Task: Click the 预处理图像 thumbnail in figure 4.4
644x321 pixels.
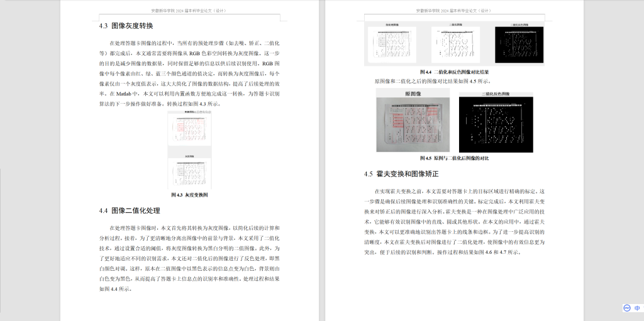Action: pyautogui.click(x=392, y=45)
